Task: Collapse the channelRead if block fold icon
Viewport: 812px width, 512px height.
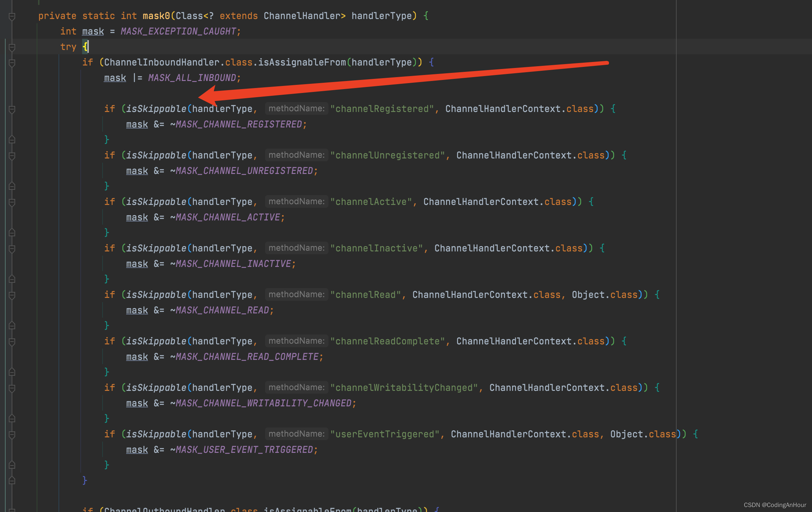Action: 12,295
